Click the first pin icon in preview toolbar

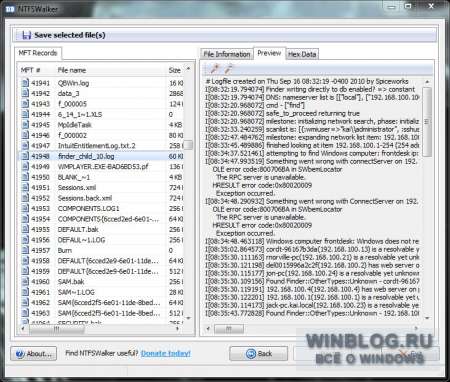click(x=215, y=69)
